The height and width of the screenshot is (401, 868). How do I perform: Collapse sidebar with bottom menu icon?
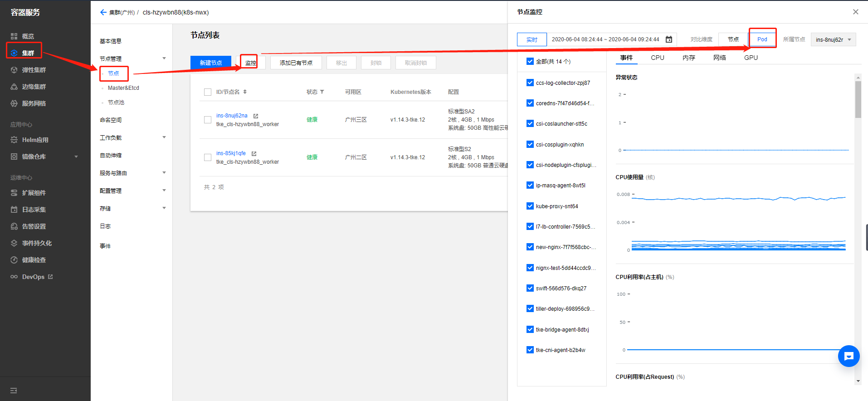(14, 391)
